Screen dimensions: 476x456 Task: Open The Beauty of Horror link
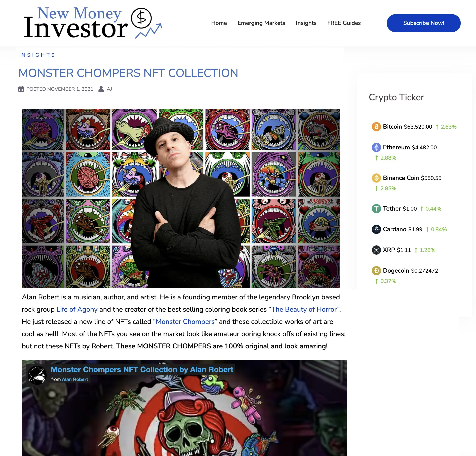pos(304,309)
